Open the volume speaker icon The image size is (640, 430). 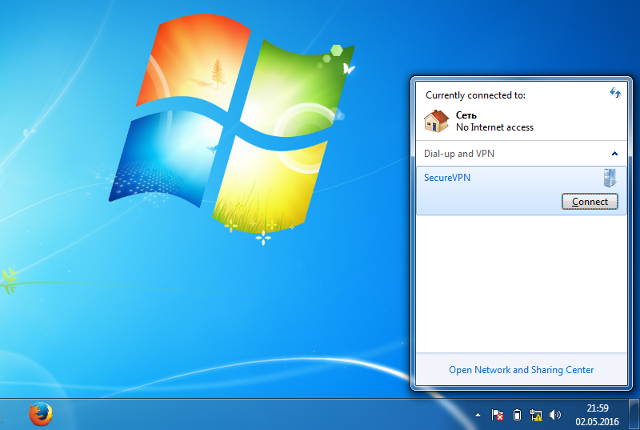point(555,415)
